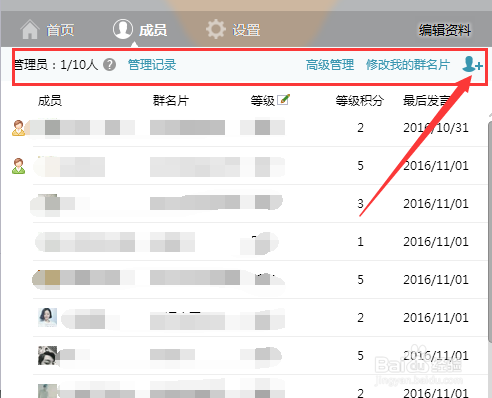Click the 群名片 column header
This screenshot has height=398, width=492.
coord(171,100)
